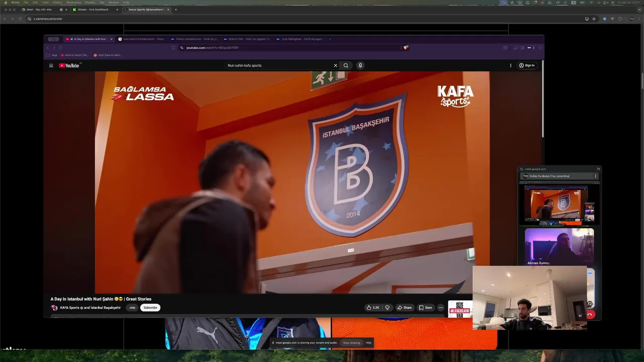Close the Kick Dashboard tab

[117, 10]
